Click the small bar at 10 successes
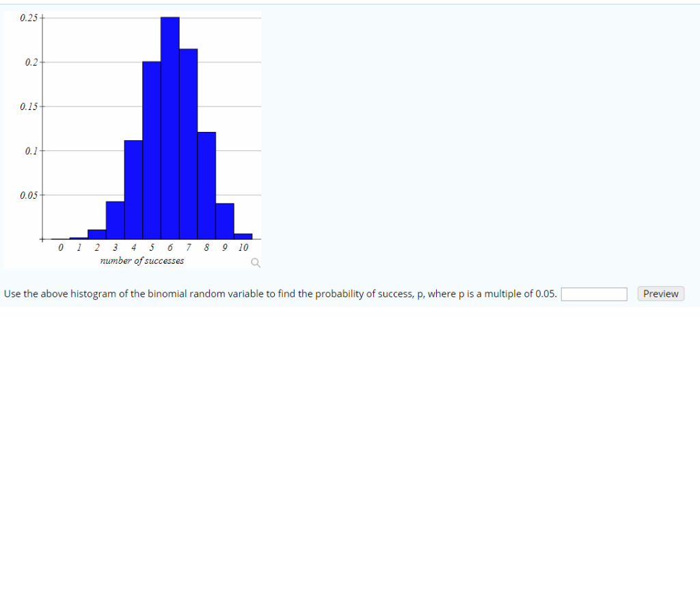The image size is (700, 602). 243,236
